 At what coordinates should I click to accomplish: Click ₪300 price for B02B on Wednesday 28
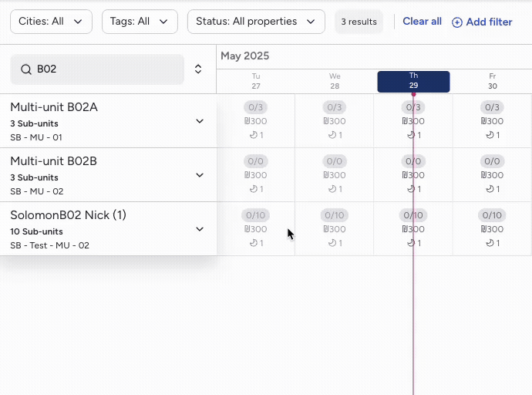pyautogui.click(x=334, y=175)
